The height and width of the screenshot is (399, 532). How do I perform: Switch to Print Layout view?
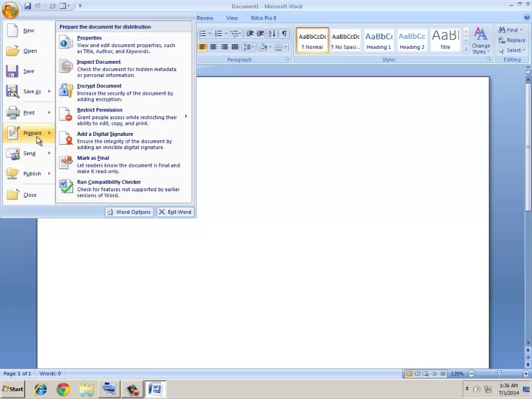pos(409,374)
